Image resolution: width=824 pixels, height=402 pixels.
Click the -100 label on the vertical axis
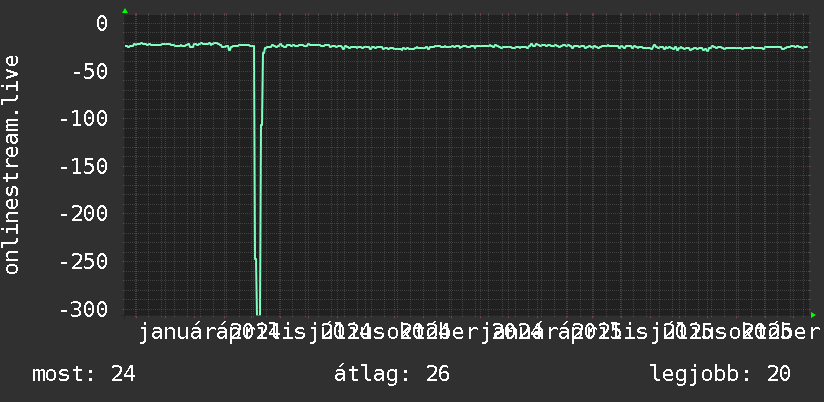pos(84,119)
